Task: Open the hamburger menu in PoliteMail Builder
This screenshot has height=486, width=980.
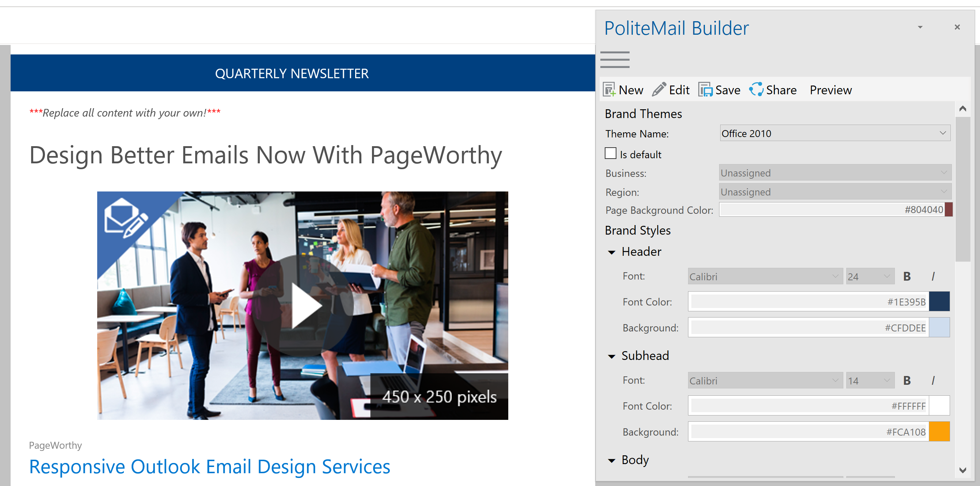Action: tap(615, 60)
